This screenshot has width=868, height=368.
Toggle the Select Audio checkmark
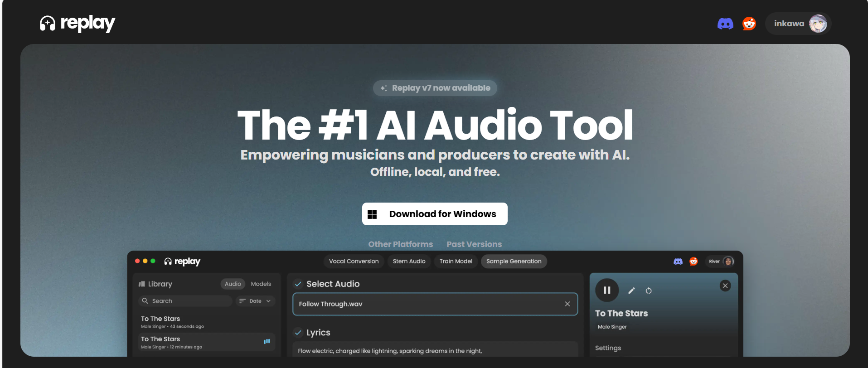pos(298,284)
